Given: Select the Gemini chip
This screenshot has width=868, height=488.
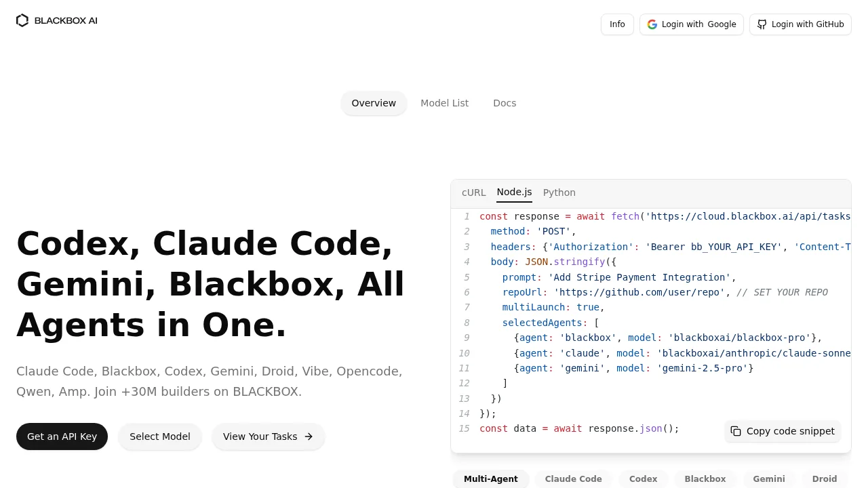Looking at the screenshot, I should pyautogui.click(x=768, y=479).
